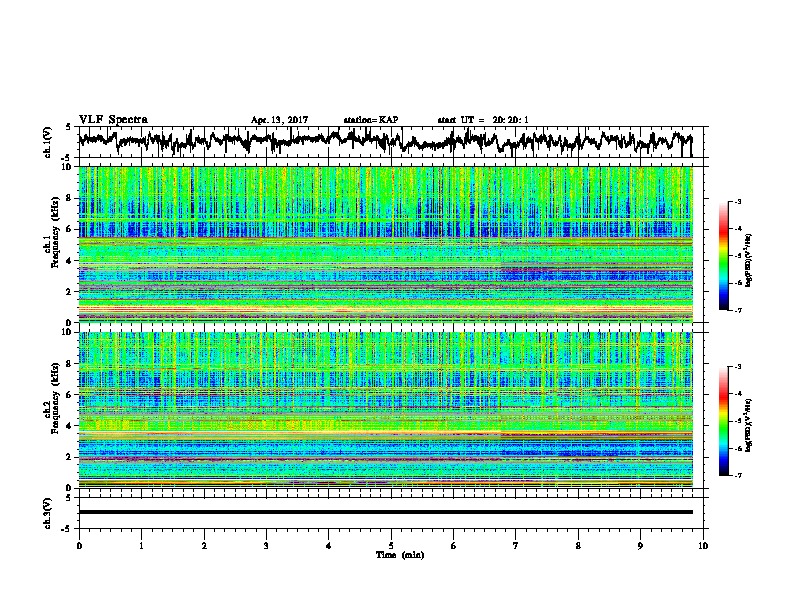Select the date "Apr. 13, 2017"
The image size is (792, 612).
(279, 120)
